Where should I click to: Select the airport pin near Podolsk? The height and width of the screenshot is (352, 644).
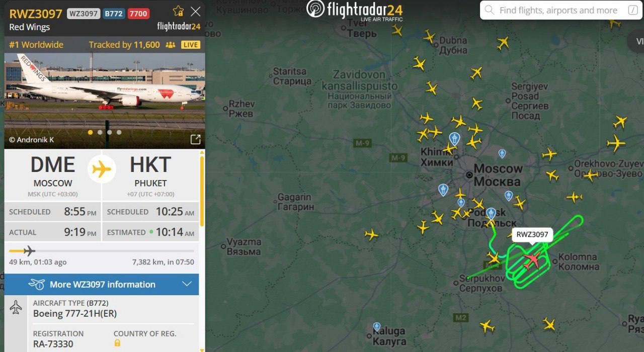pos(491,213)
